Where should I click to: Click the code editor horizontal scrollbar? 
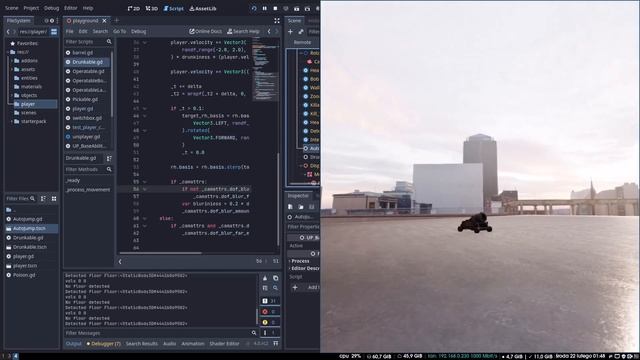click(x=160, y=253)
